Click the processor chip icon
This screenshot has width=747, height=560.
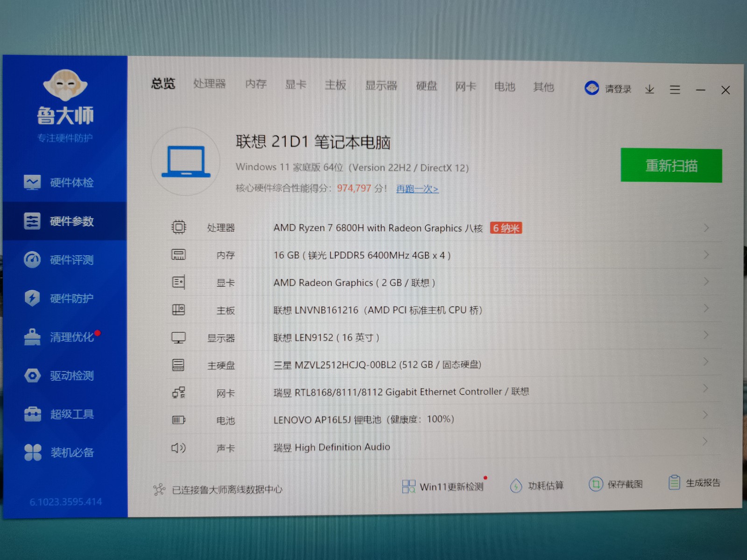pyautogui.click(x=178, y=227)
